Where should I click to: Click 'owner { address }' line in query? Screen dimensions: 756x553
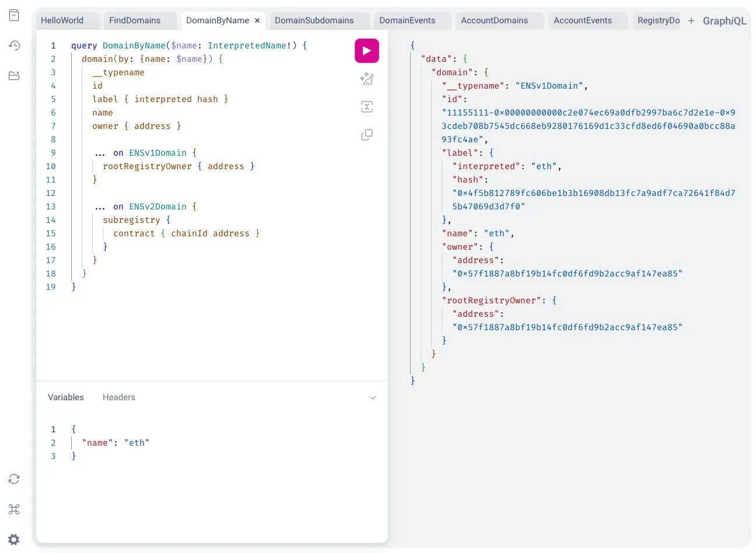(136, 126)
